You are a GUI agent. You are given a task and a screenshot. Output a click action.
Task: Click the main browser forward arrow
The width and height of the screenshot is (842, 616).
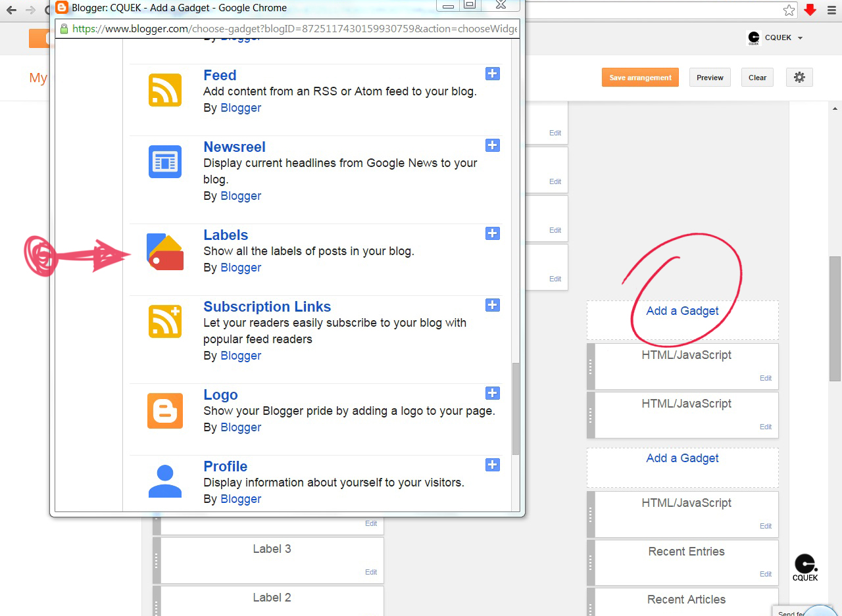tap(30, 10)
